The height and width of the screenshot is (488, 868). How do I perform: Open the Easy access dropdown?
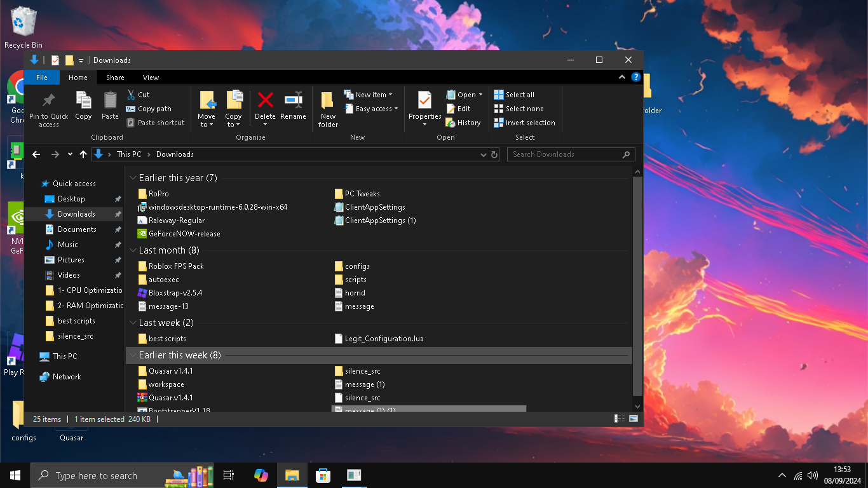pos(371,109)
